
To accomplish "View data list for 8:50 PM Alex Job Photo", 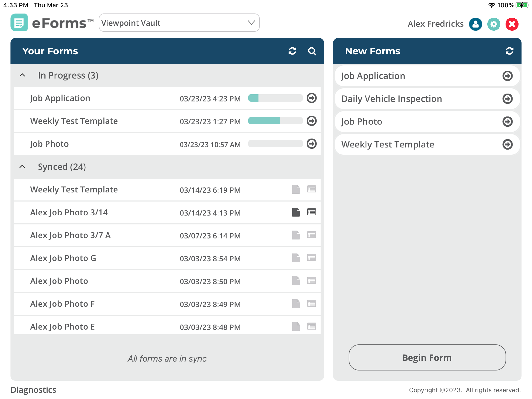I will pos(312,281).
